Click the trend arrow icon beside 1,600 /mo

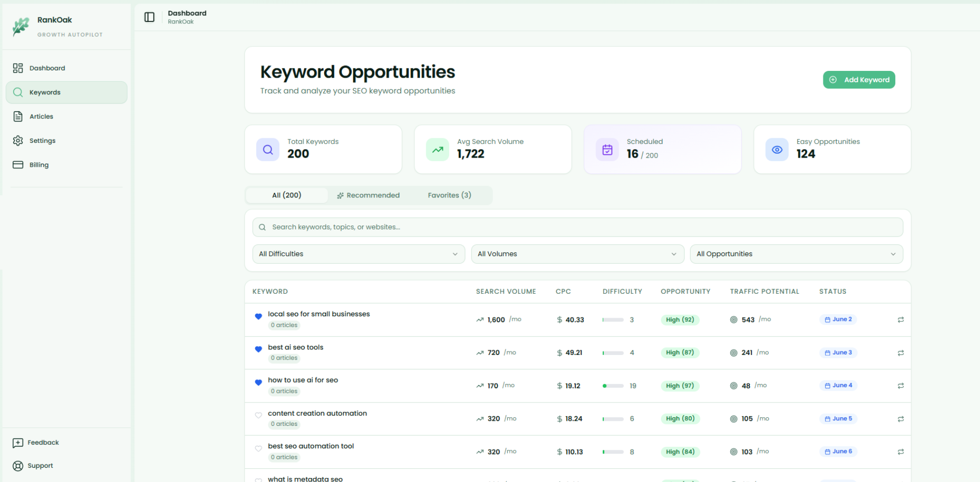480,320
